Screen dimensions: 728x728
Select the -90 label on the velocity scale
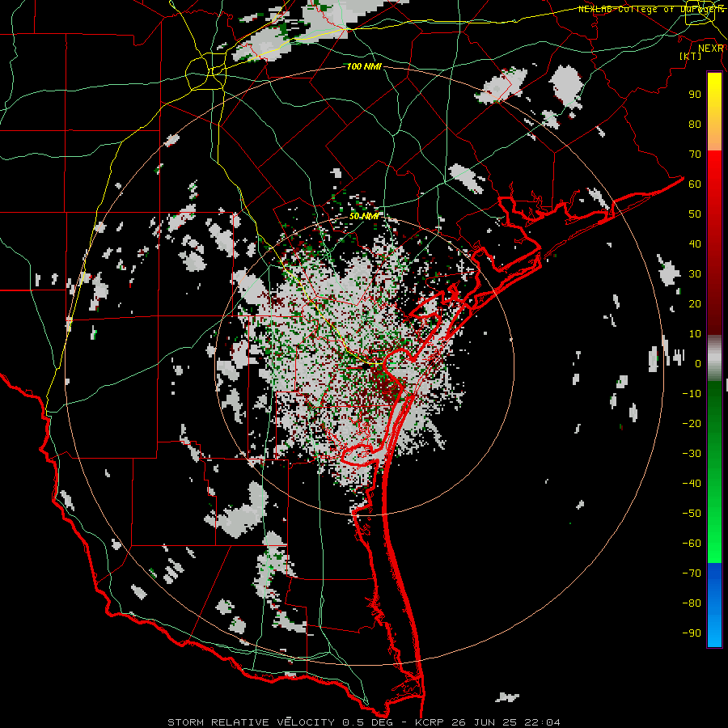[x=692, y=633]
